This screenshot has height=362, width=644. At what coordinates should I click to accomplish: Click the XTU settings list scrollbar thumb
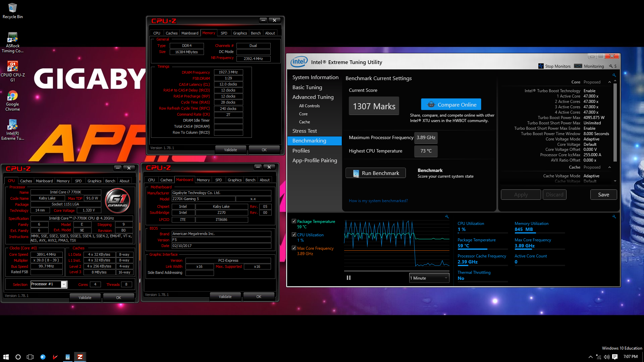coord(615,122)
